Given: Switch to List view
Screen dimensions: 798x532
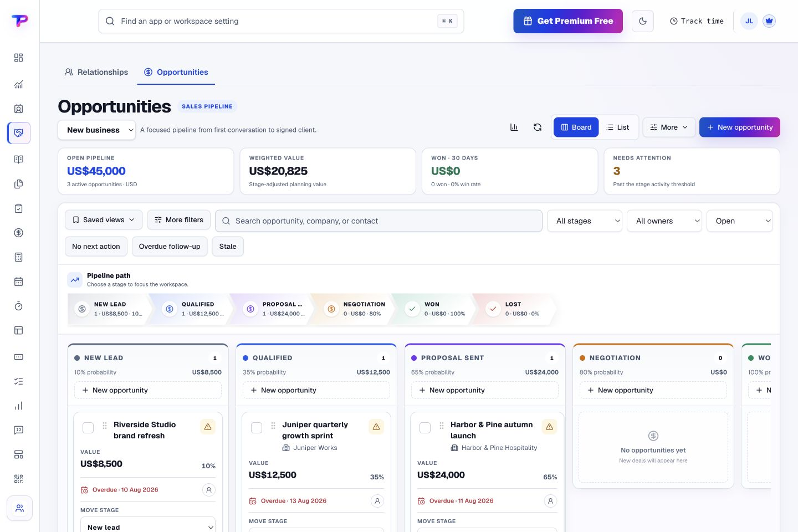Looking at the screenshot, I should point(618,127).
